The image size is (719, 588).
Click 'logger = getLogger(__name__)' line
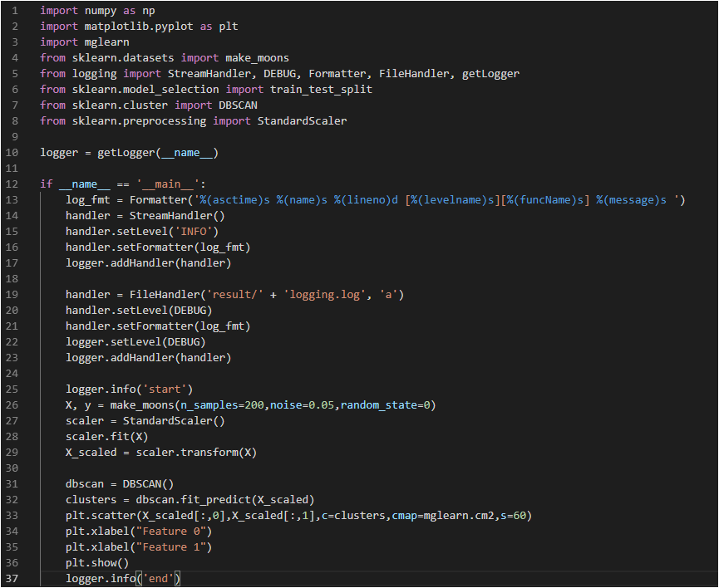coord(130,153)
